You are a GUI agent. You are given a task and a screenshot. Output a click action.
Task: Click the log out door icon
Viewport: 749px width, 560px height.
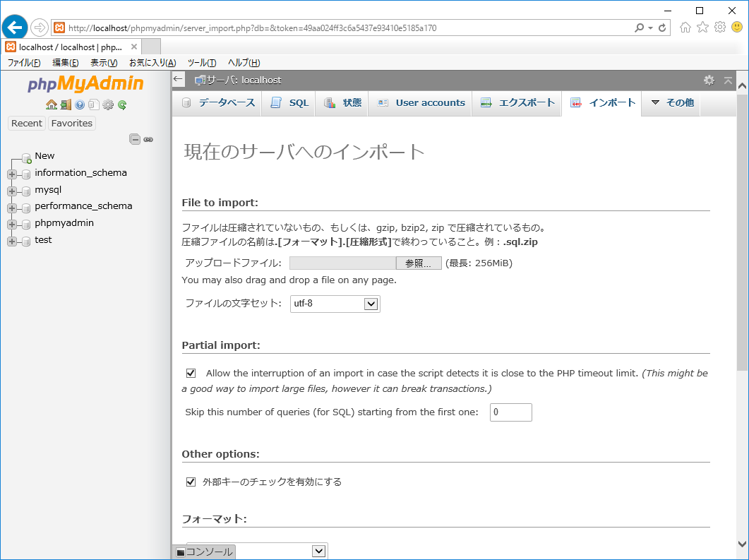click(x=66, y=105)
